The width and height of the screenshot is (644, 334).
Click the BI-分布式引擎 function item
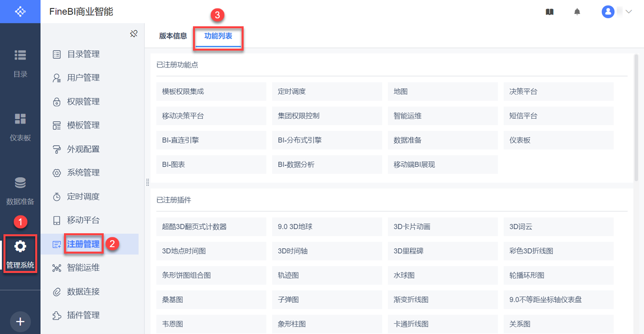(x=327, y=140)
